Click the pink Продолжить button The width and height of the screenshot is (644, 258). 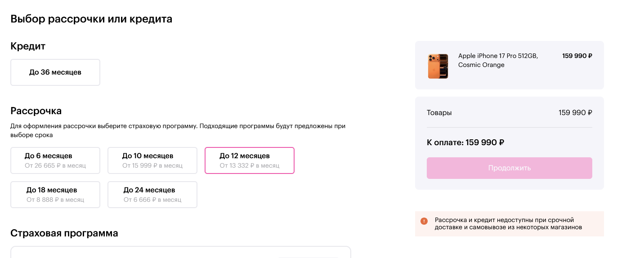tap(510, 168)
